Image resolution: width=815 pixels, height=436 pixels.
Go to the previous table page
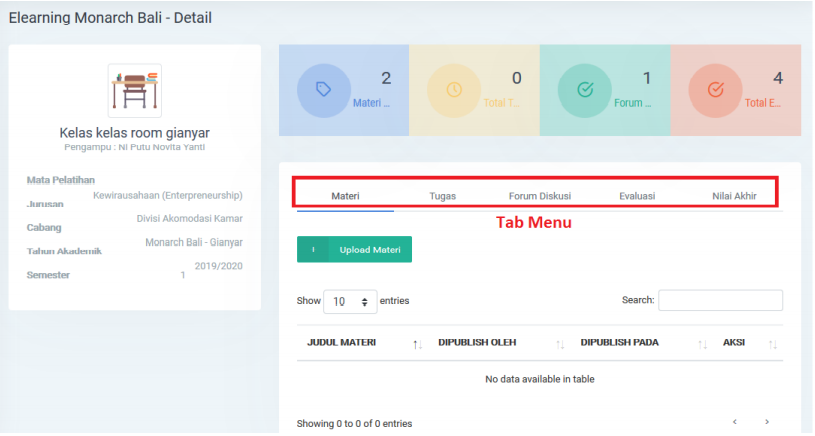[735, 422]
